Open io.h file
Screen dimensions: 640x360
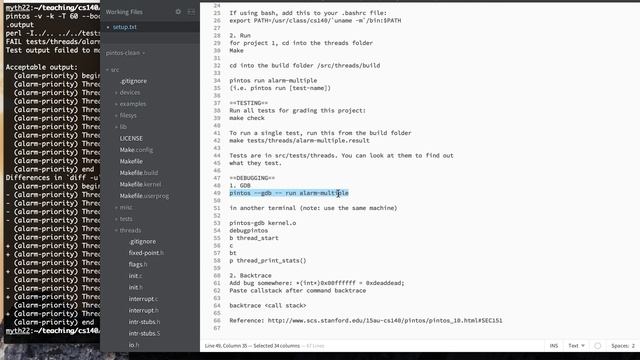[134, 345]
